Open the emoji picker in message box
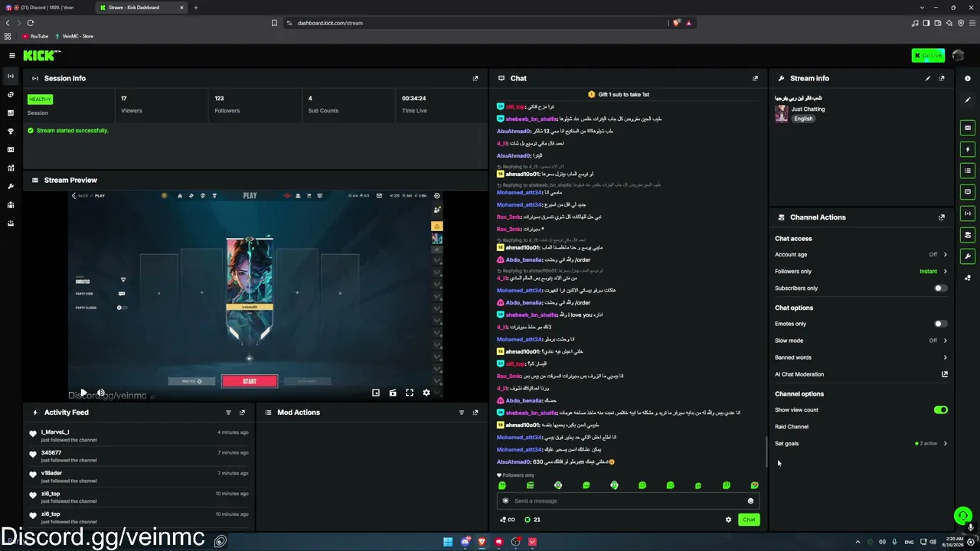Screen dimensions: 980x551 (x=750, y=501)
